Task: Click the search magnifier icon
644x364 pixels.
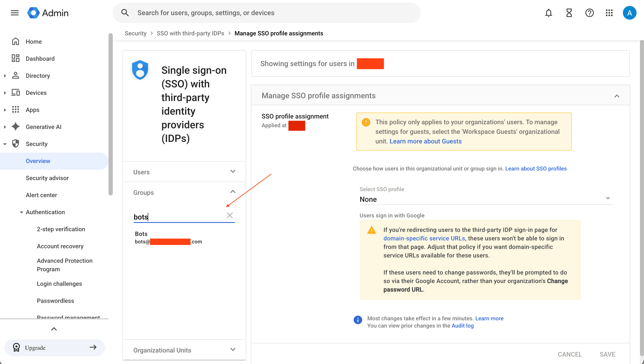Action: click(x=125, y=13)
